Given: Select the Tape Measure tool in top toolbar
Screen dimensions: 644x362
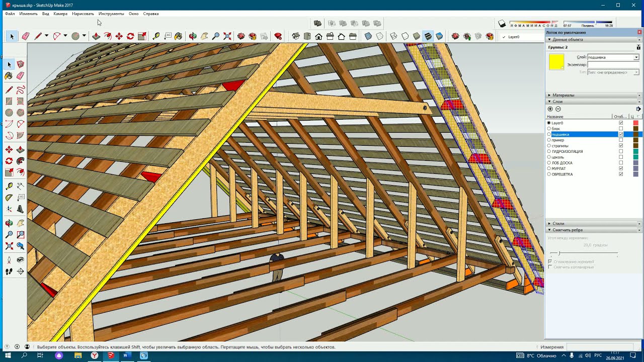Looking at the screenshot, I should [x=156, y=36].
